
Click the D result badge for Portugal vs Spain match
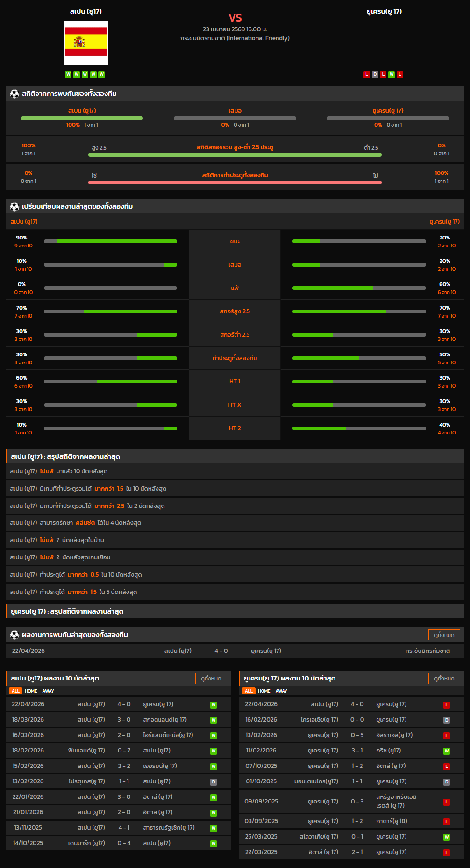(x=214, y=782)
